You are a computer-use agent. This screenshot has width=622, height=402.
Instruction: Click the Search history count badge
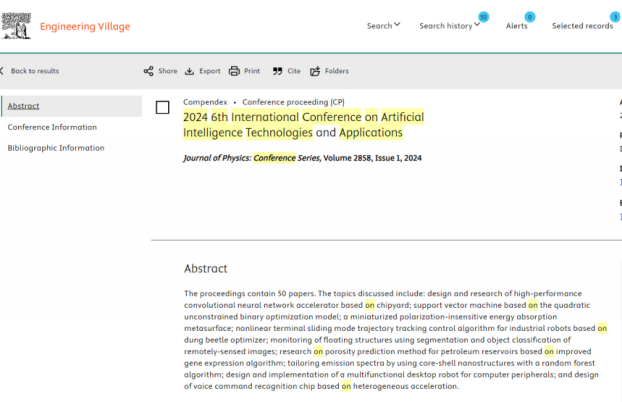pyautogui.click(x=483, y=17)
